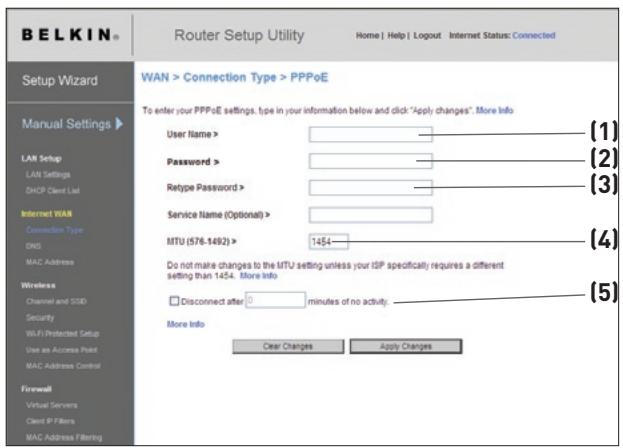
Task: Open MAC Address Control
Action: click(63, 366)
